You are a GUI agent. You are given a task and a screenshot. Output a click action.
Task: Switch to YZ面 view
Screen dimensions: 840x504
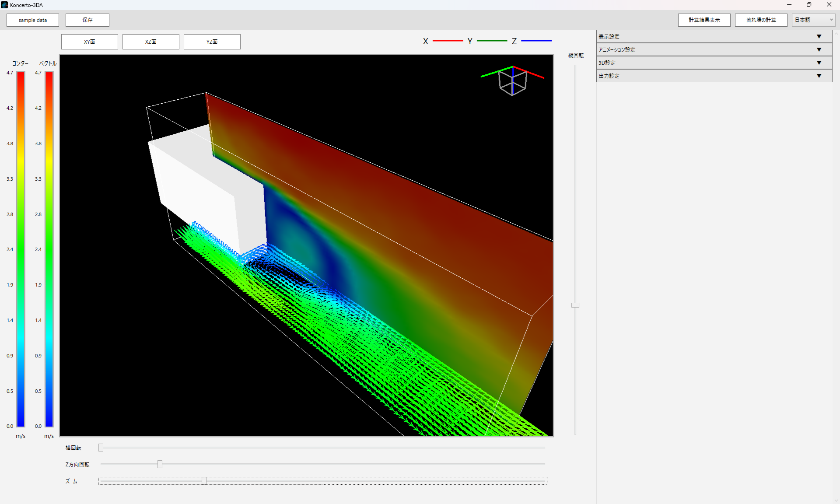[x=212, y=42]
